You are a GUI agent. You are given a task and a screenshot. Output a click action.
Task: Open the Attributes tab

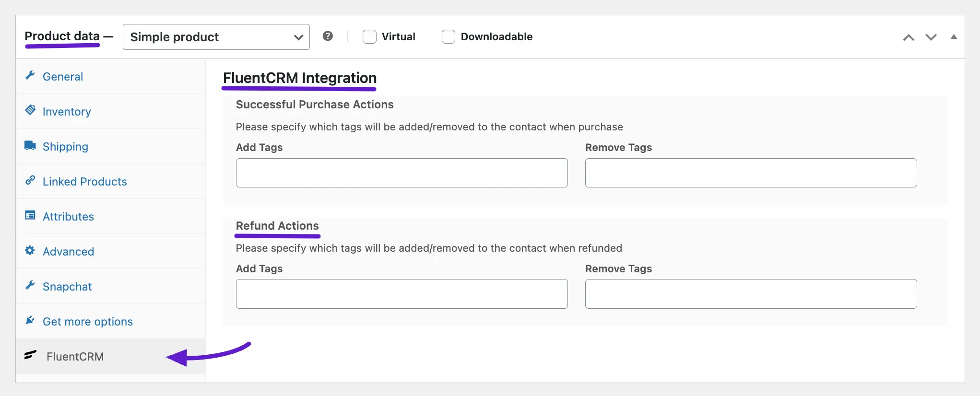pos(111,217)
